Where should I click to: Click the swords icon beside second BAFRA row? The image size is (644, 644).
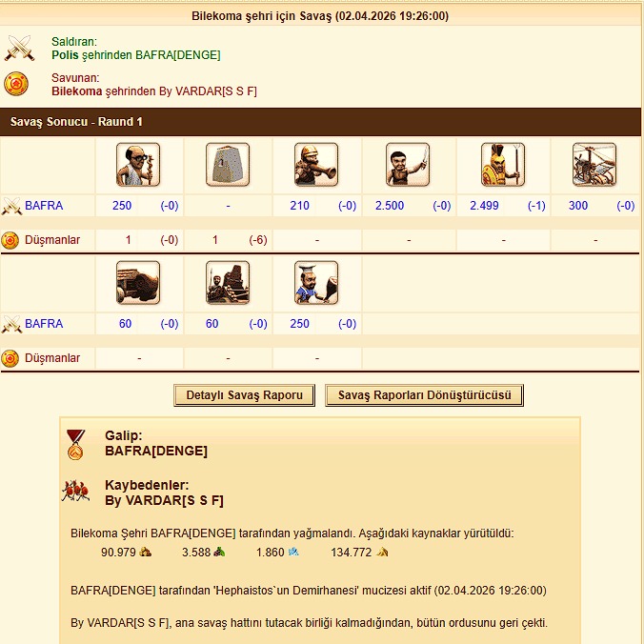[11, 324]
